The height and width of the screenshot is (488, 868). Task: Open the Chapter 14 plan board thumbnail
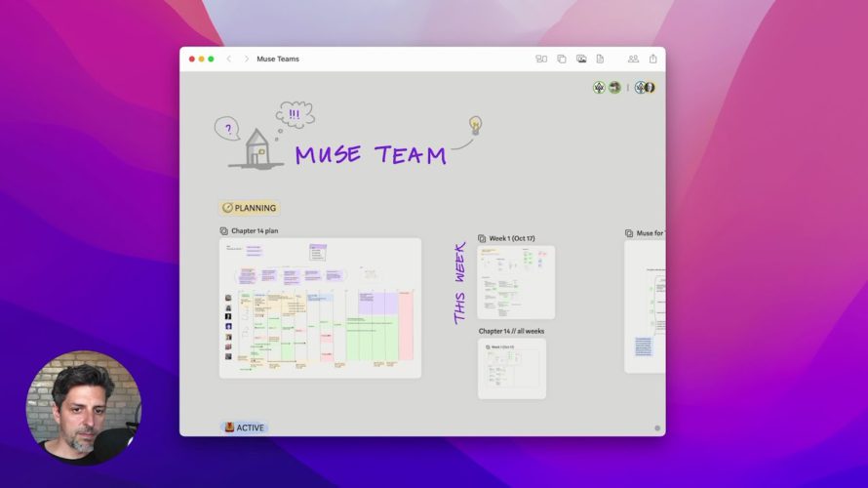pos(320,308)
